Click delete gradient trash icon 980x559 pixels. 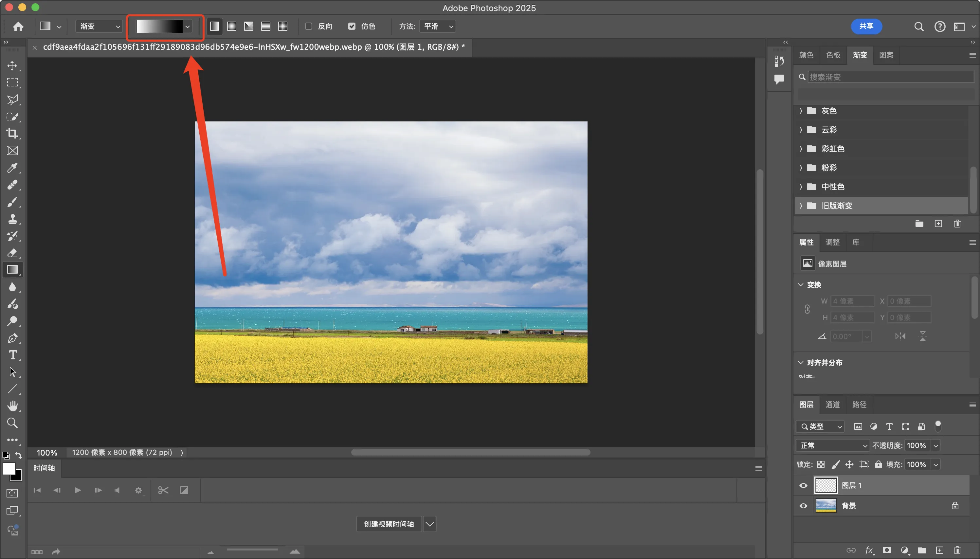[x=957, y=224]
